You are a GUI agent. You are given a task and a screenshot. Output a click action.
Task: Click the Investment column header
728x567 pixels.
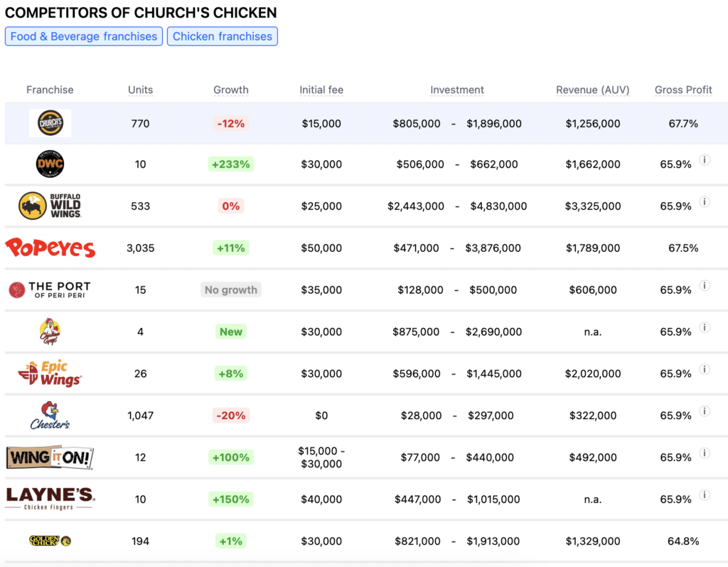click(x=457, y=90)
